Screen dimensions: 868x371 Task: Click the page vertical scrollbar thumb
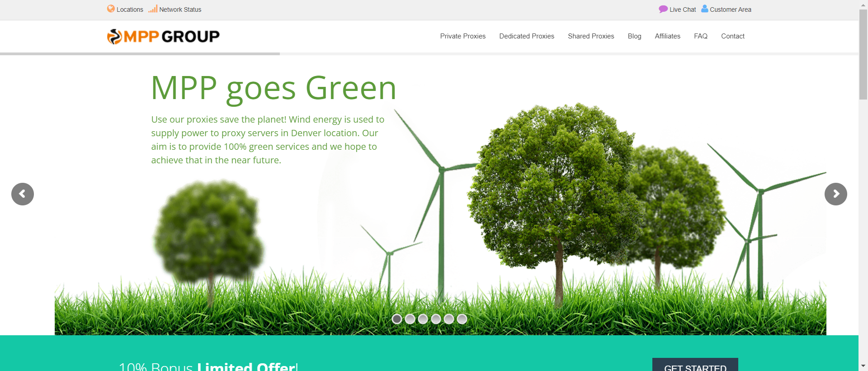pyautogui.click(x=863, y=54)
